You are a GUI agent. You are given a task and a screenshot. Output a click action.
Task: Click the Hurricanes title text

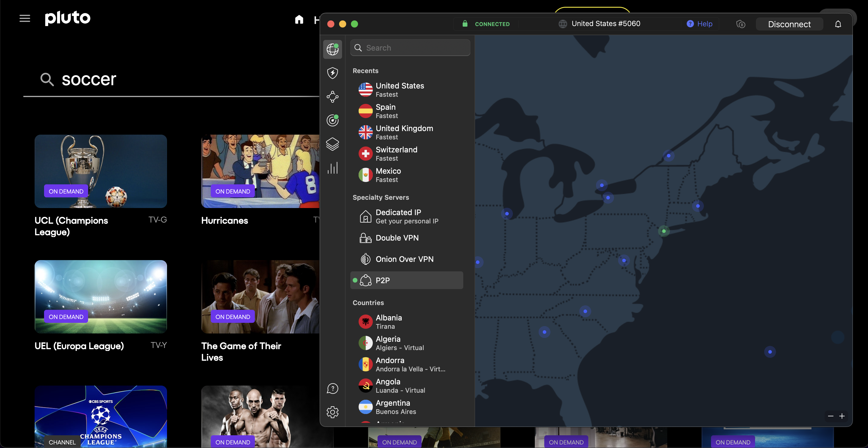click(225, 220)
